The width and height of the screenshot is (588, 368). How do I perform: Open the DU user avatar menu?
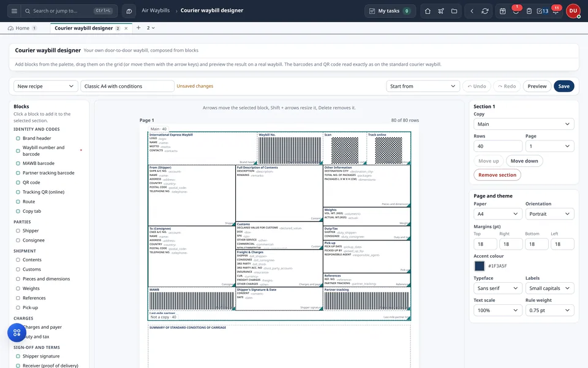(x=573, y=11)
